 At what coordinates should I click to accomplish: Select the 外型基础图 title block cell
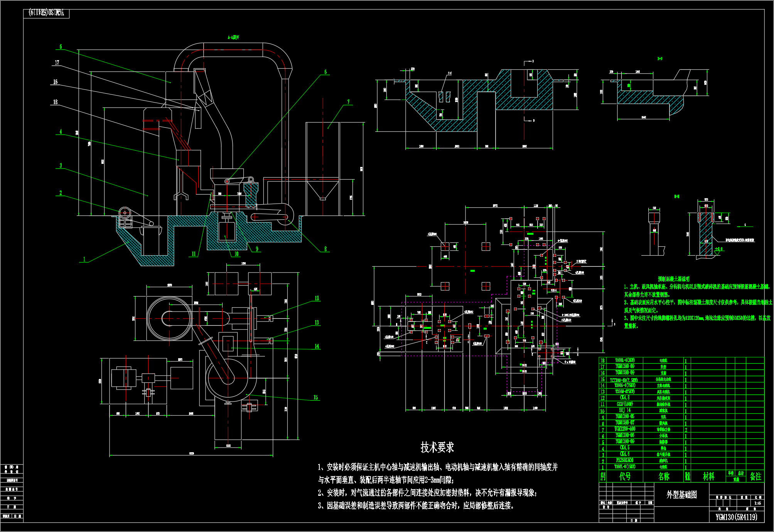coord(681,495)
